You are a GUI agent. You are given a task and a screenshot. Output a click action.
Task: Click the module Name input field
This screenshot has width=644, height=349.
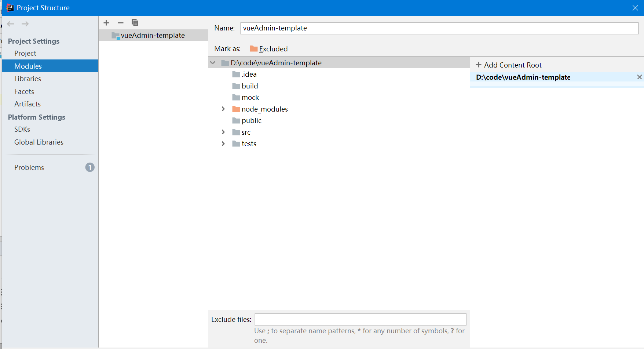pyautogui.click(x=439, y=28)
